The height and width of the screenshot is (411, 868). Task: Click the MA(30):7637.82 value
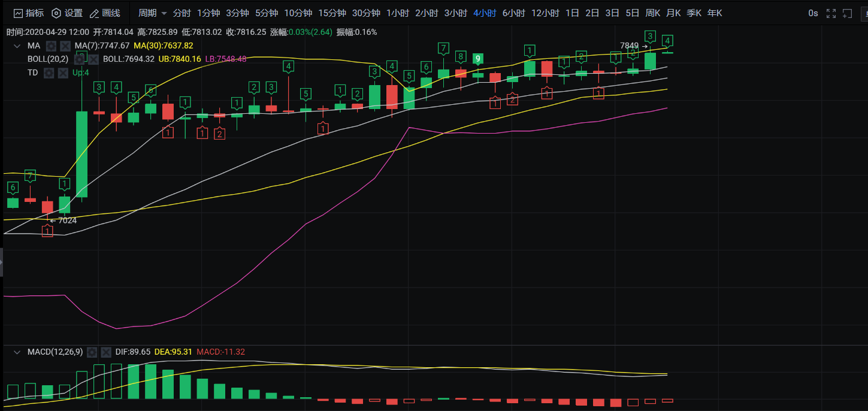(x=164, y=46)
